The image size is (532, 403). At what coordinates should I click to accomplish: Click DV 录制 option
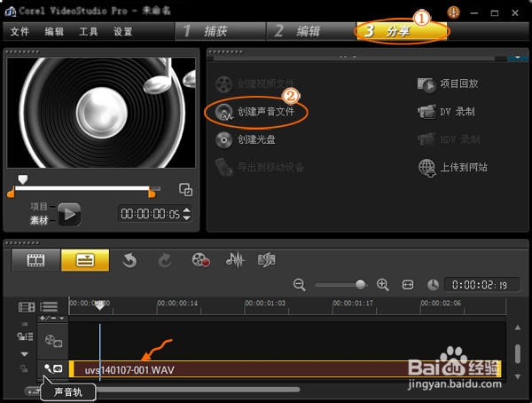[457, 112]
